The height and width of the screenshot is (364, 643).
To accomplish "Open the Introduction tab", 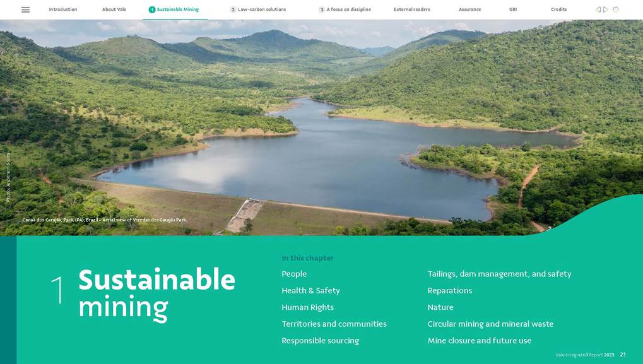I will (x=62, y=9).
